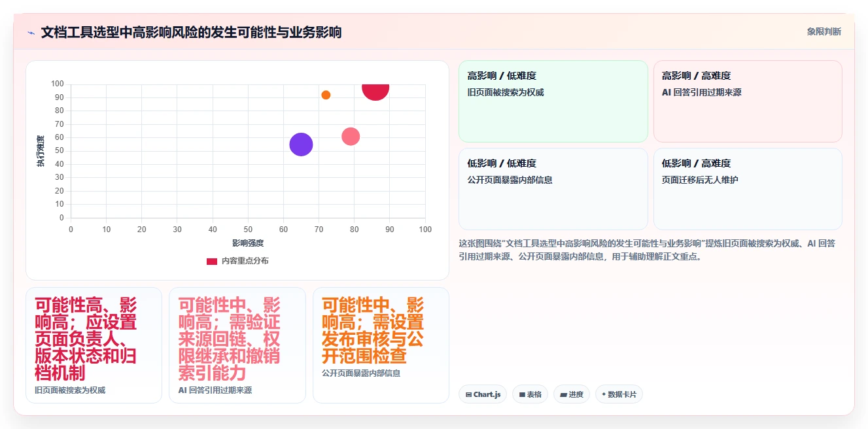Click the pink bubble in the chart
The width and height of the screenshot is (868, 429).
[x=351, y=137]
